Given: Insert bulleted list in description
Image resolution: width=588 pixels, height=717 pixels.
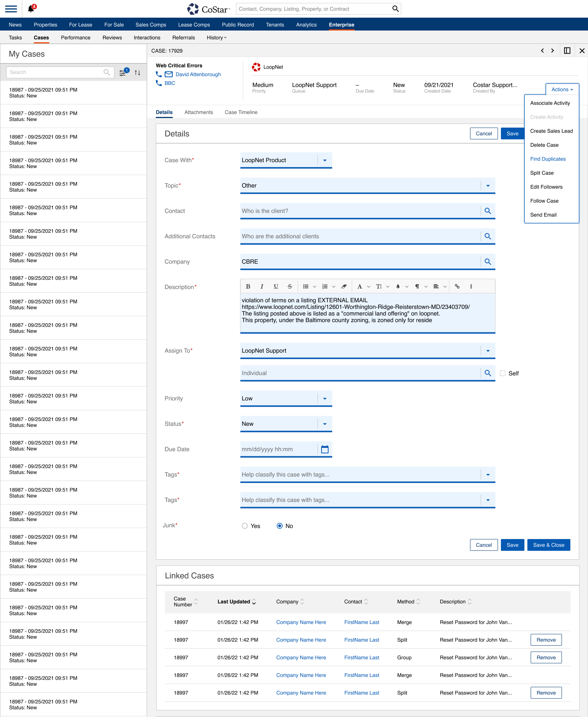Looking at the screenshot, I should (306, 286).
